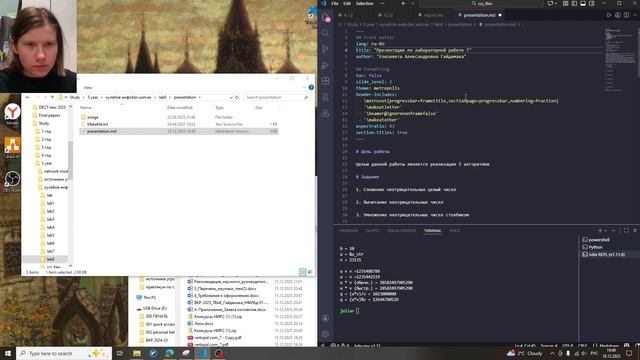Viewport: 640px width, 360px height.
Task: Click the UTF-8 encoding in status bar
Action: click(x=567, y=346)
